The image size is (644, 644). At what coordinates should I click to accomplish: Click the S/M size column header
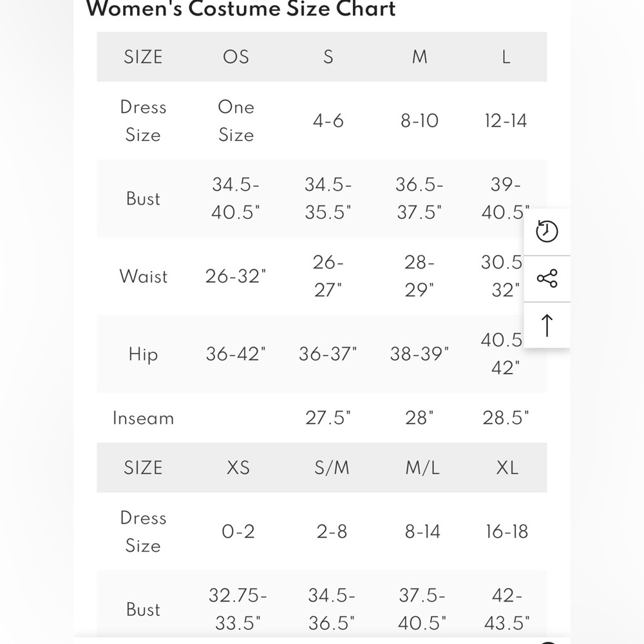click(x=332, y=468)
